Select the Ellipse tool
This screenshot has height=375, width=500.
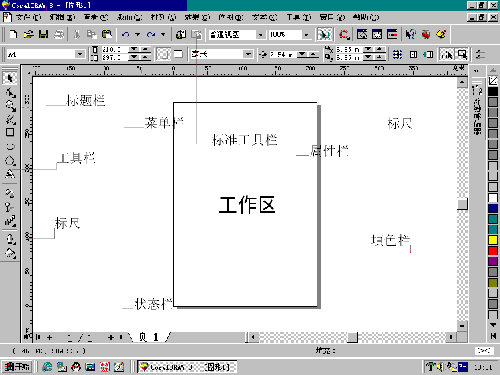point(10,147)
